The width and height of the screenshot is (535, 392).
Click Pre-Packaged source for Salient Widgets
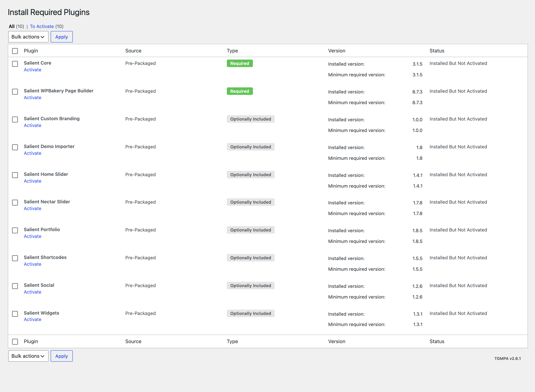(141, 313)
